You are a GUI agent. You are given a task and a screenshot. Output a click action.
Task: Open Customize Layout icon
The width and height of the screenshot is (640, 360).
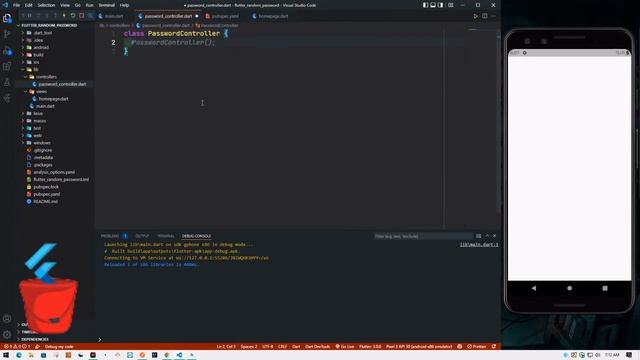(451, 5)
